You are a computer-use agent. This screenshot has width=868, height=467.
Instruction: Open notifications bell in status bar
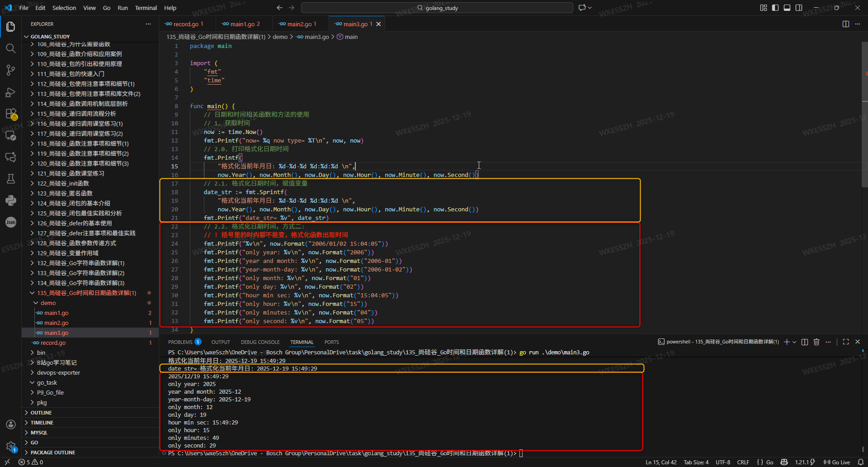(861, 462)
